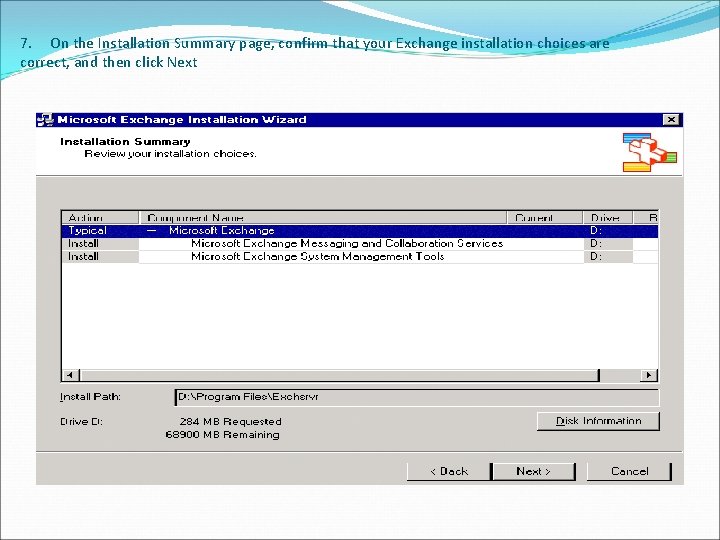Click the 68900 MB Remaining text

point(222,434)
